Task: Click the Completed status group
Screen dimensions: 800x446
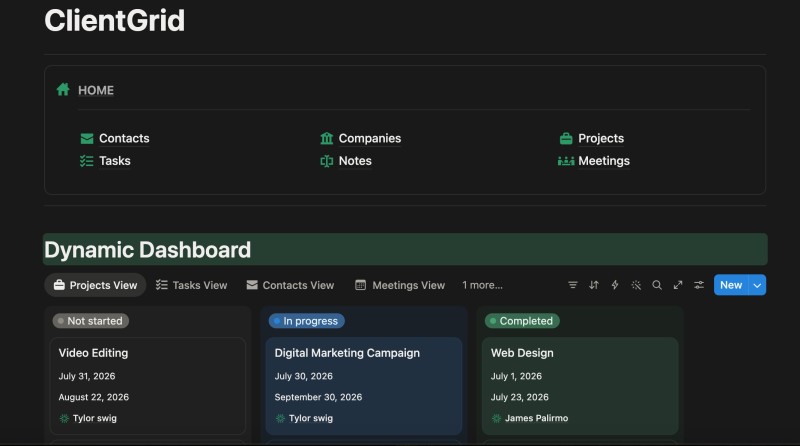Action: click(x=522, y=321)
